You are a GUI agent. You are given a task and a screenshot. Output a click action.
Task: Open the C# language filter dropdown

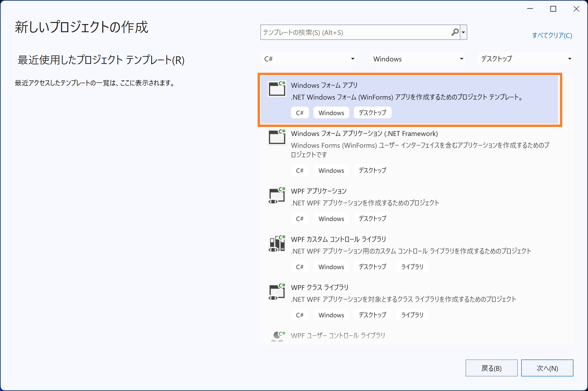tap(308, 59)
